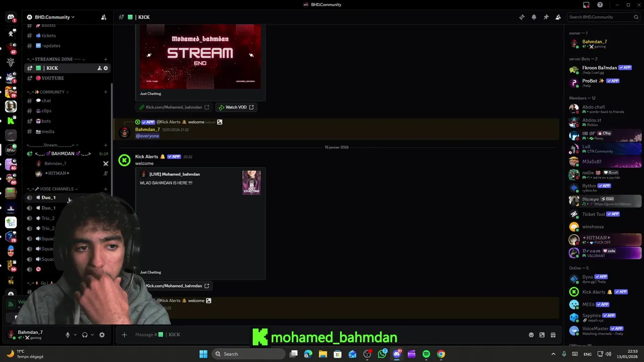Add channel to COMMUNITY category
The width and height of the screenshot is (644, 362).
[x=106, y=92]
